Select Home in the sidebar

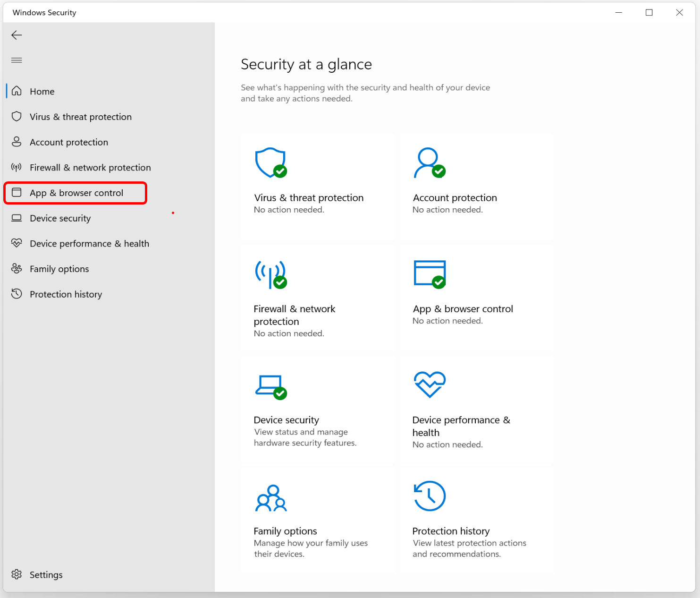tap(42, 91)
